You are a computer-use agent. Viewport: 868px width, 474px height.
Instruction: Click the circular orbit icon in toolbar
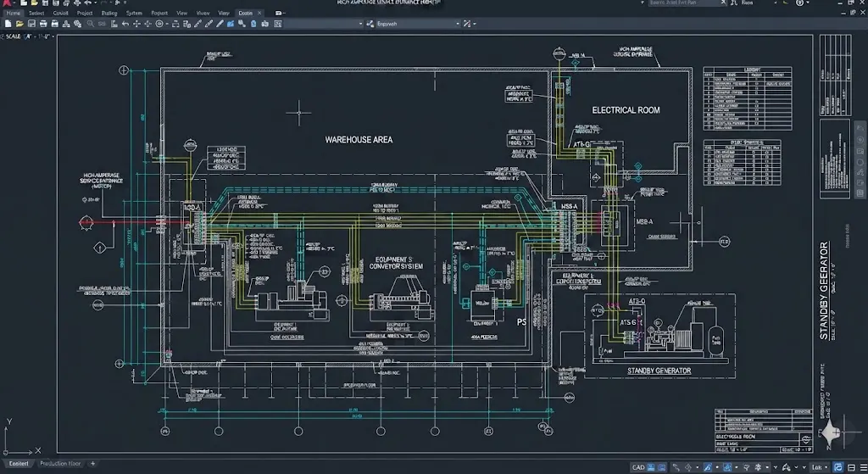[159, 24]
